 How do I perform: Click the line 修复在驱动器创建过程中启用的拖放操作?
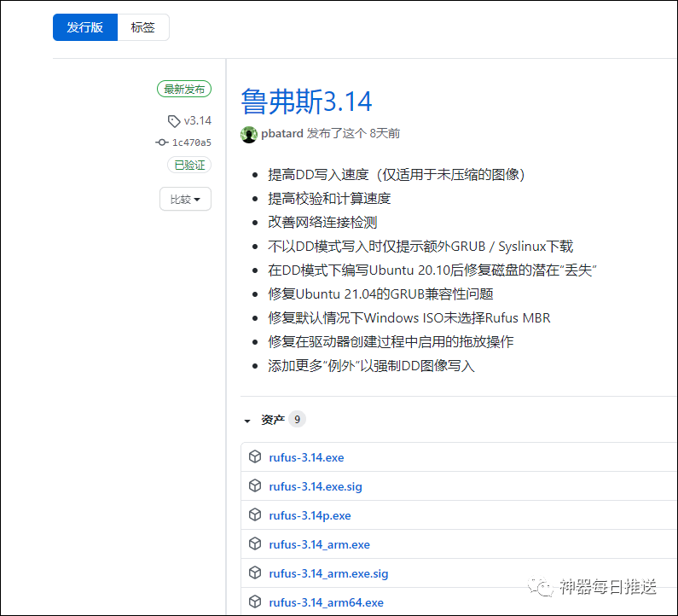point(391,342)
